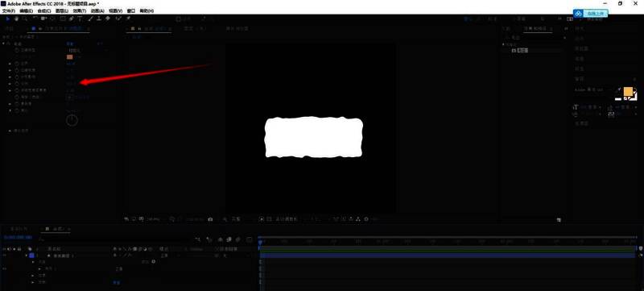Open the 合成(C) menu
Image resolution: width=644 pixels, height=291 pixels.
point(44,10)
